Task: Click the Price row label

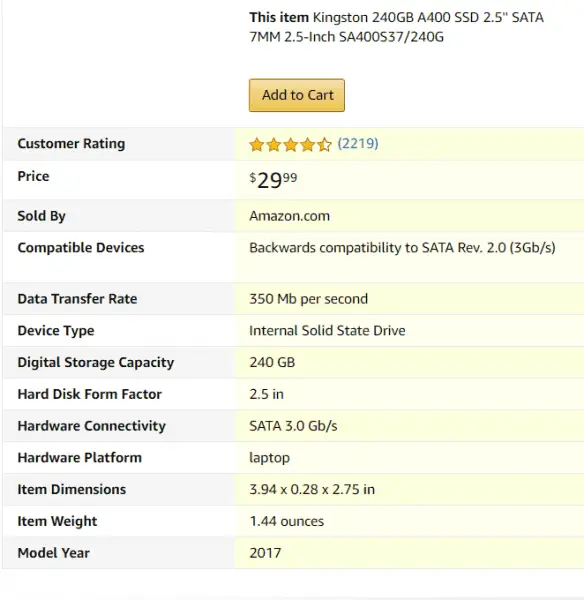Action: pos(33,176)
